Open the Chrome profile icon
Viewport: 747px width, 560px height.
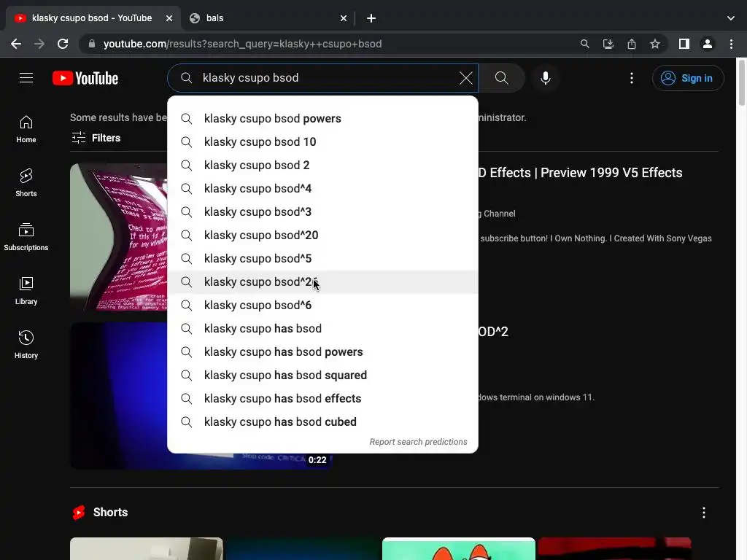[x=708, y=44]
